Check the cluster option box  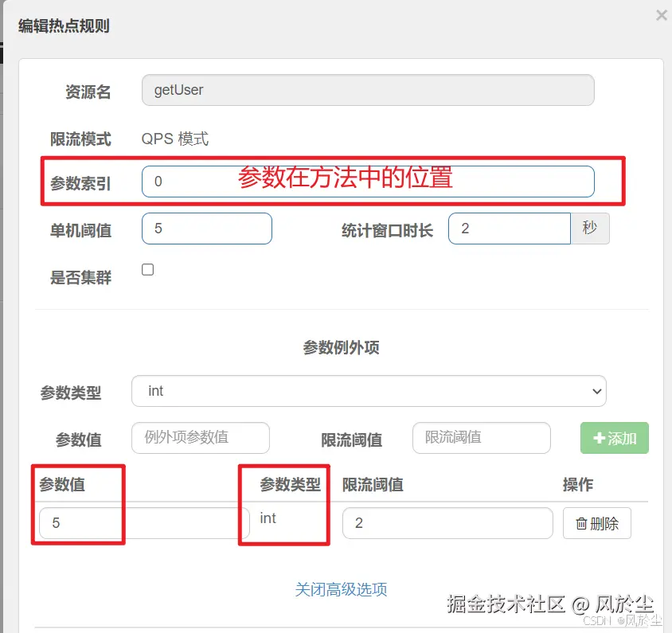pyautogui.click(x=147, y=269)
